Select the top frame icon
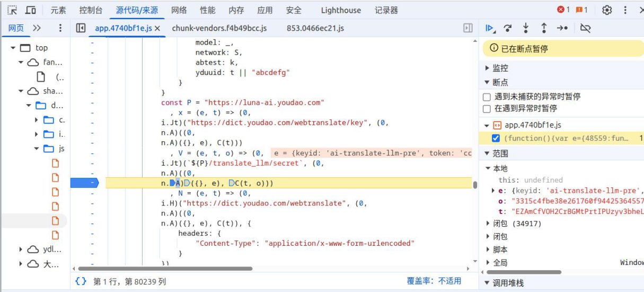 (25, 48)
